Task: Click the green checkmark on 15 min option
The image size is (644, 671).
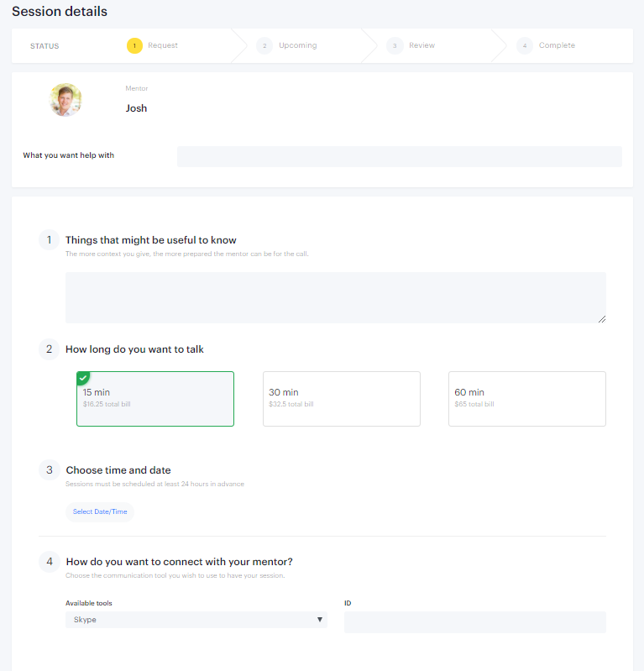Action: [82, 378]
